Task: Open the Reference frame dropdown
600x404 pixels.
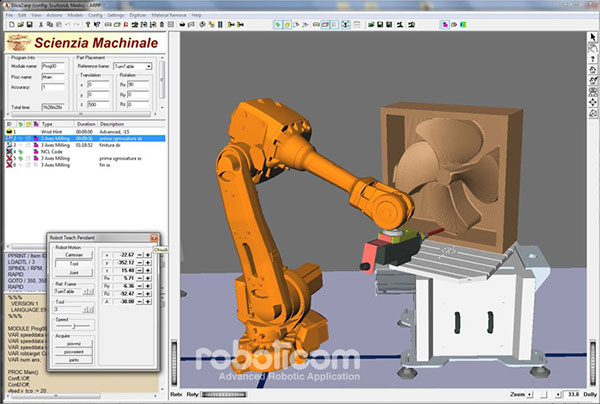Action: click(x=133, y=66)
